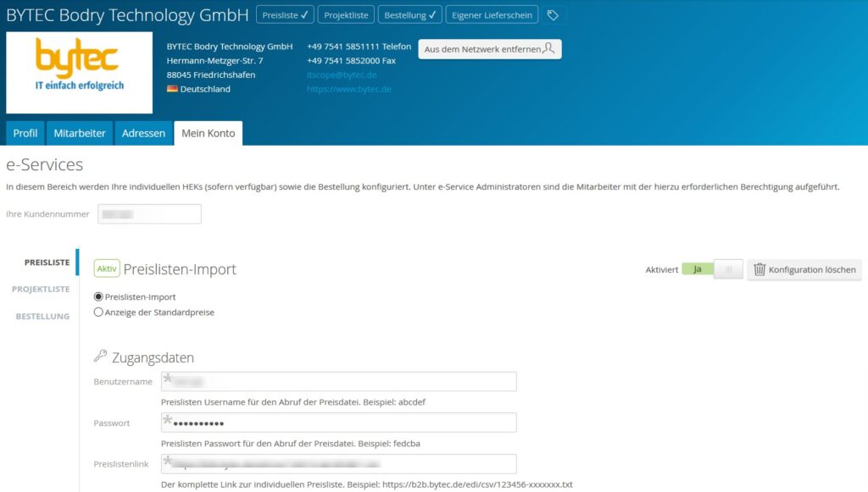Open the https://www.bytec.de website link
This screenshot has height=492, width=868.
pos(348,89)
